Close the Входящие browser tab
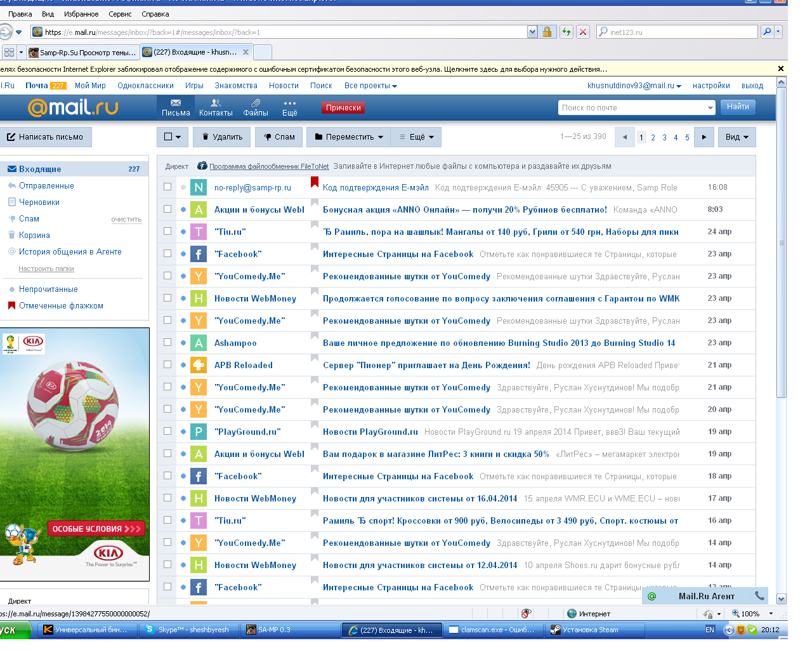812x650 pixels. [246, 52]
